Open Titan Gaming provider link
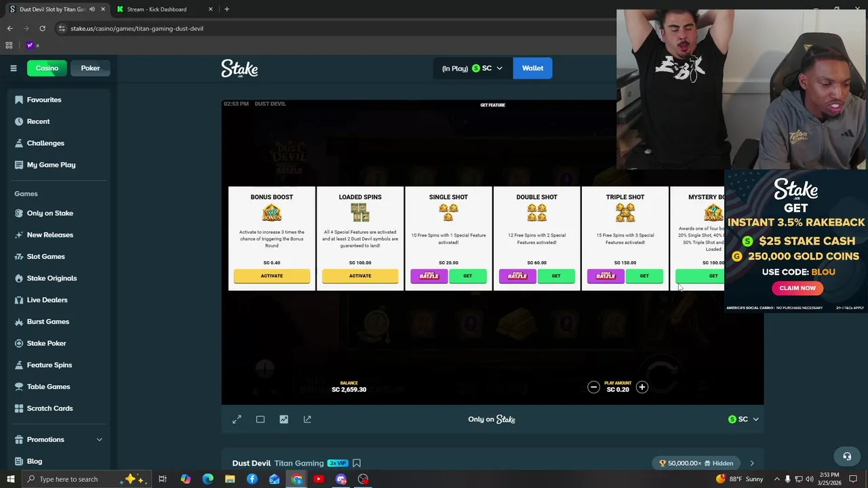Image resolution: width=868 pixels, height=488 pixels. pyautogui.click(x=299, y=464)
